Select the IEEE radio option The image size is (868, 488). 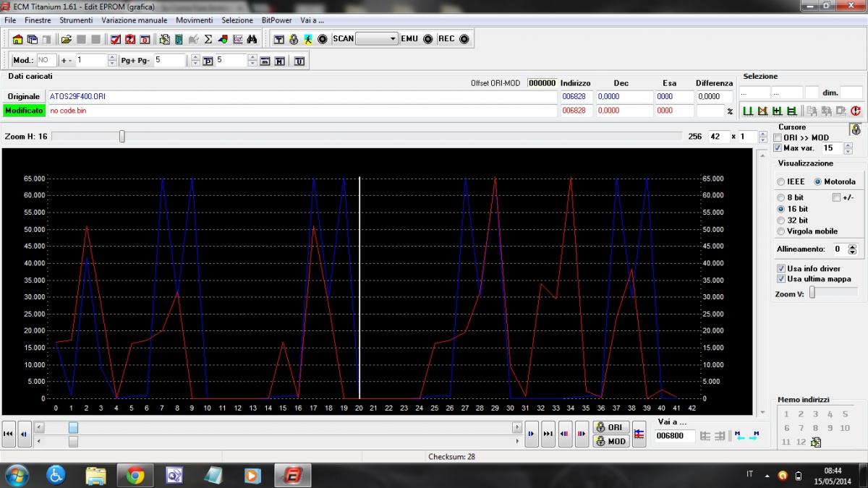[x=781, y=181]
